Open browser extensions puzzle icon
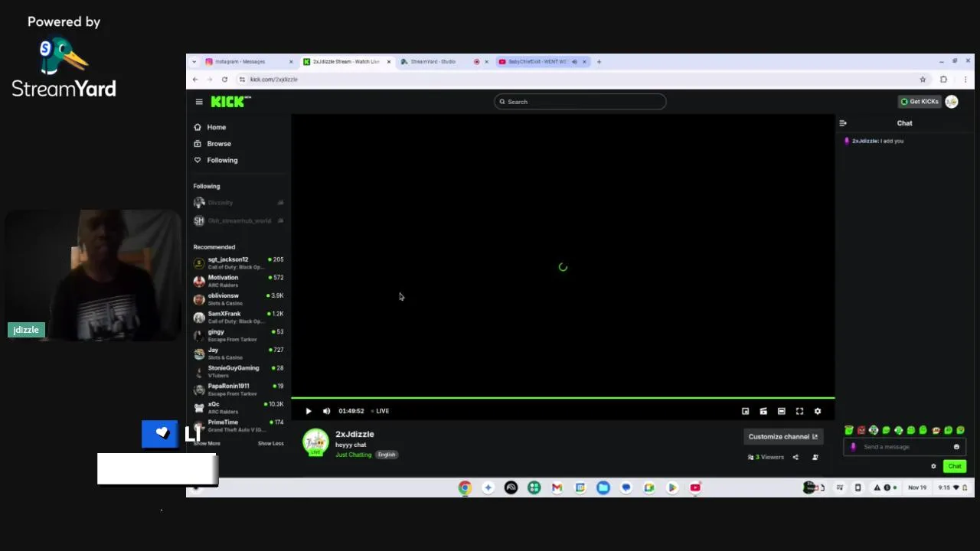This screenshot has width=980, height=551. (x=943, y=80)
